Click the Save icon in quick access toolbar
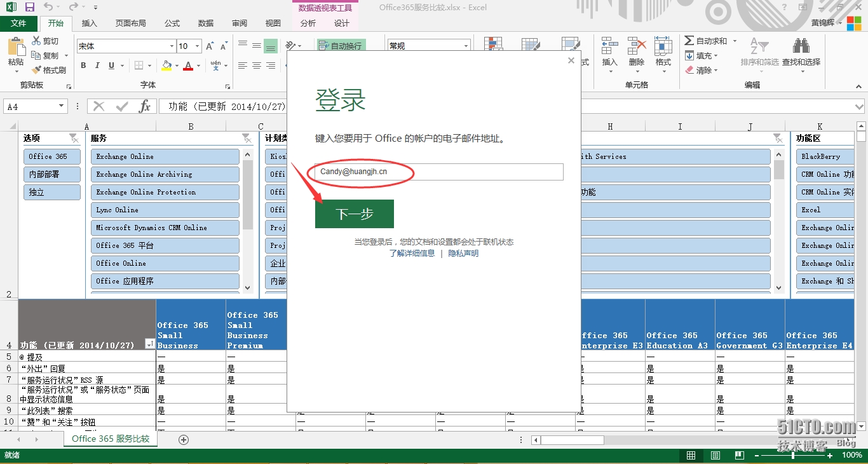Screen dimensions: 868x464 [x=30, y=7]
